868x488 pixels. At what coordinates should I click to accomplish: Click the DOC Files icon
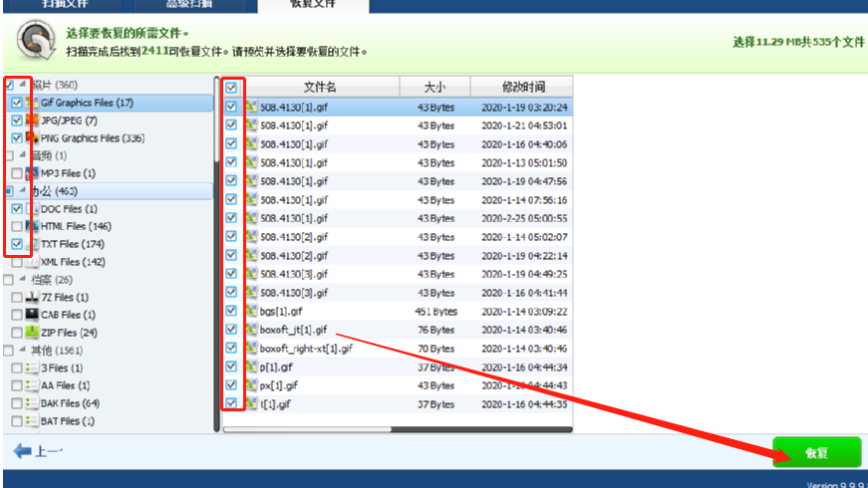coord(32,209)
